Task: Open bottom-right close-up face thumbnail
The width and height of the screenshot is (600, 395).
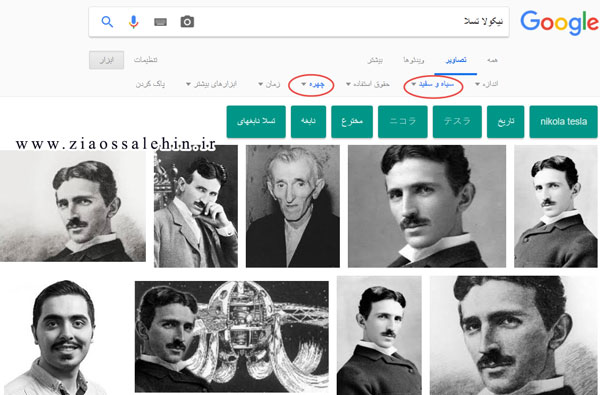Action: [514, 335]
